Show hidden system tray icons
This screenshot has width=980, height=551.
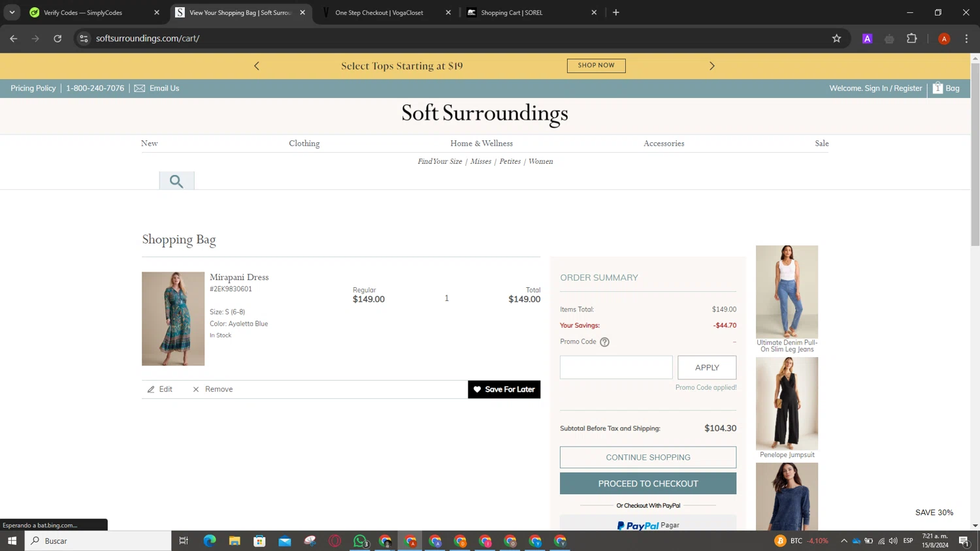pyautogui.click(x=843, y=541)
